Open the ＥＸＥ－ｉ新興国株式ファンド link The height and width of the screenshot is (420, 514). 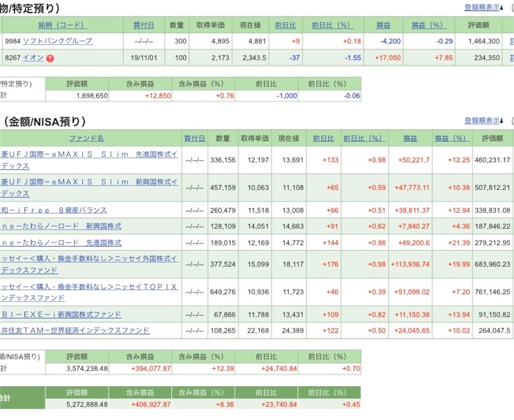point(60,314)
